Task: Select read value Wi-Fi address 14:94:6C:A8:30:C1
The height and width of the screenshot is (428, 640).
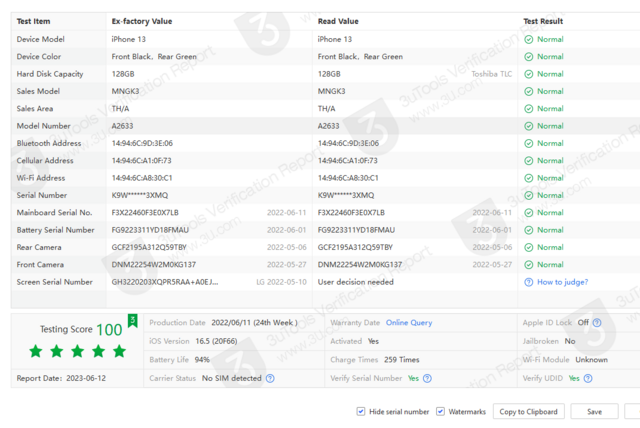Action: pyautogui.click(x=348, y=178)
